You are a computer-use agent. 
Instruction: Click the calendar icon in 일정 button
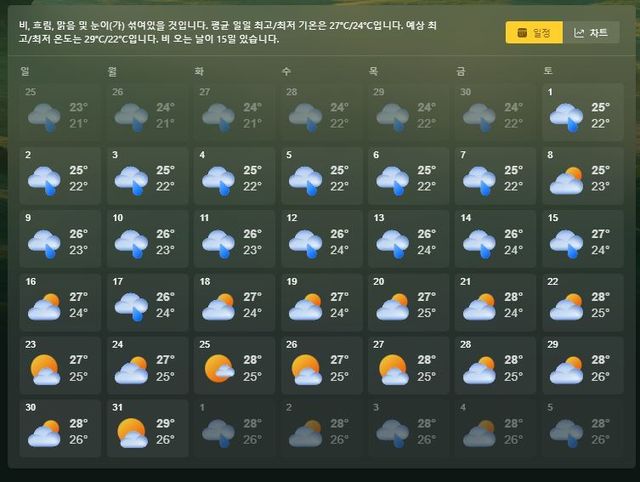(519, 33)
